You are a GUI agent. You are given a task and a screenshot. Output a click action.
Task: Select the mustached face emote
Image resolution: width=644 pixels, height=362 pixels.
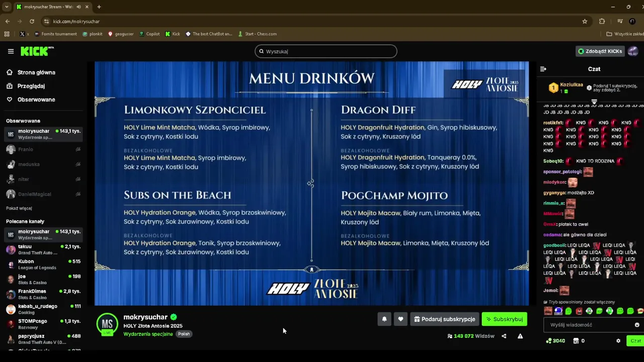[x=548, y=311]
